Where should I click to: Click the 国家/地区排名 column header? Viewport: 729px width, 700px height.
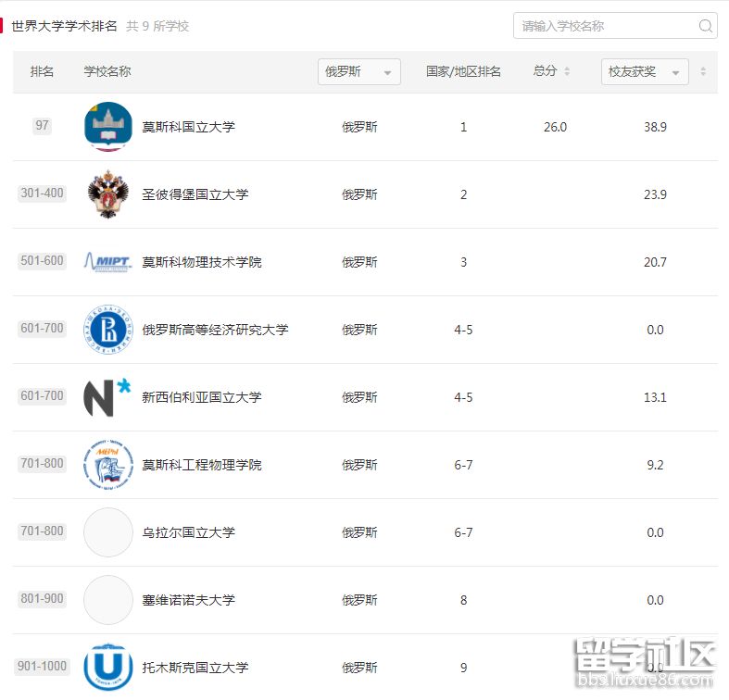pos(463,71)
